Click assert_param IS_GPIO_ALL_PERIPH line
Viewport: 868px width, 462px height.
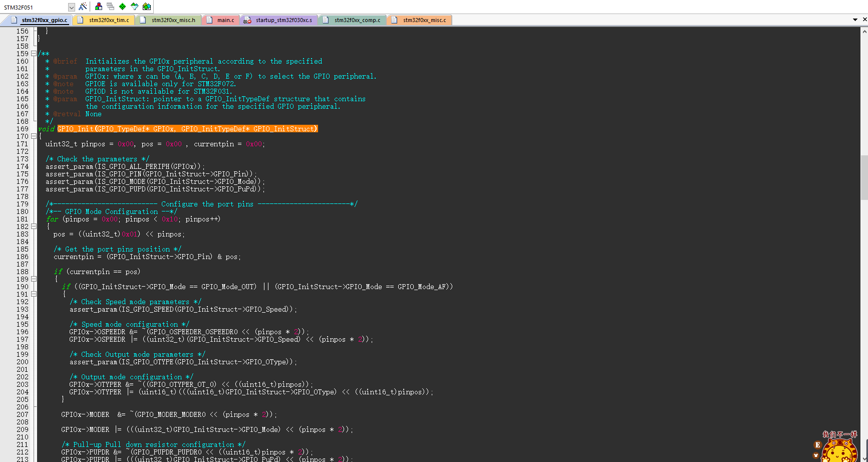click(x=125, y=166)
